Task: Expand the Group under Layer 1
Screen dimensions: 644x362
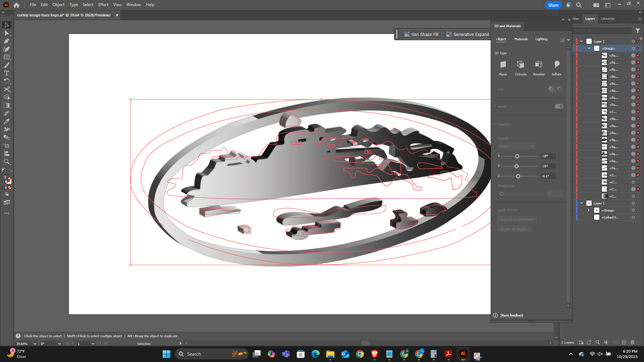Action: [x=589, y=210]
